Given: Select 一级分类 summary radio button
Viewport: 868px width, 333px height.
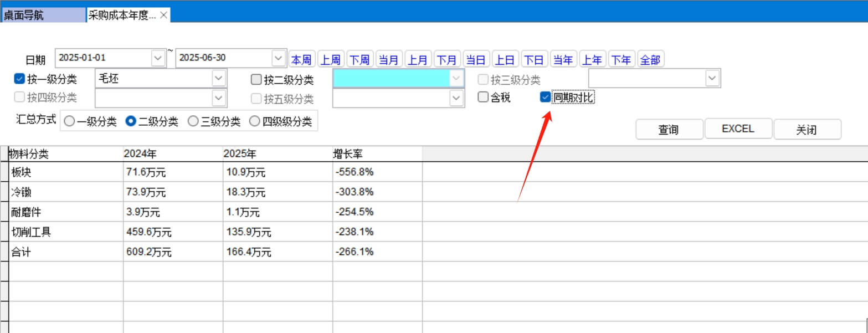Looking at the screenshot, I should [x=70, y=122].
